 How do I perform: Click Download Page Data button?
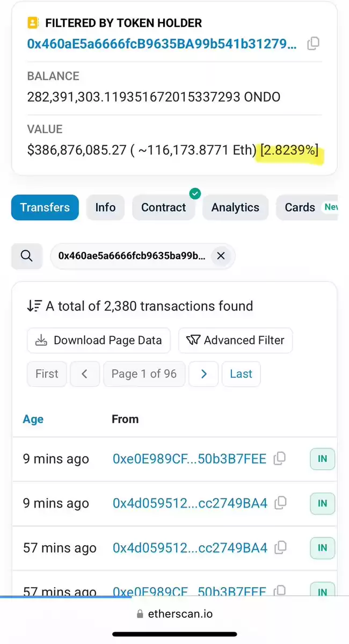coord(99,340)
